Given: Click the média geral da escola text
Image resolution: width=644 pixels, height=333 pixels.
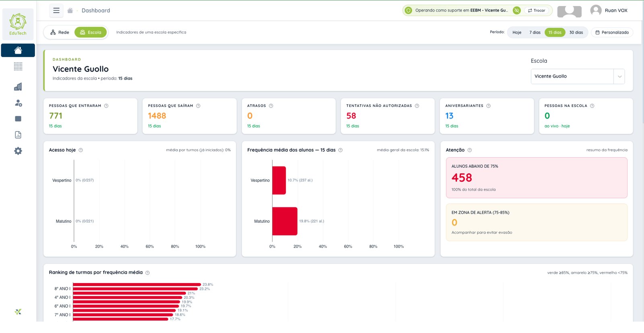Looking at the screenshot, I should (403, 150).
